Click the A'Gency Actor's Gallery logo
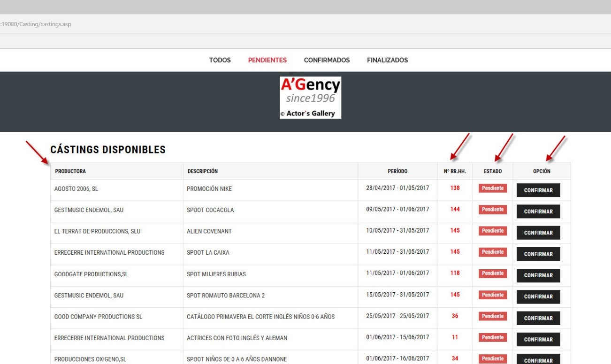 (x=310, y=98)
